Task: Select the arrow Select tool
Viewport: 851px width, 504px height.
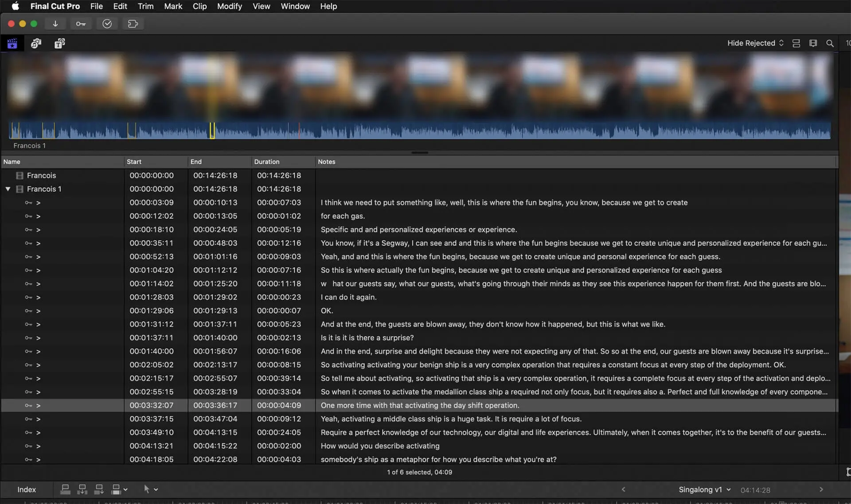Action: coord(146,489)
